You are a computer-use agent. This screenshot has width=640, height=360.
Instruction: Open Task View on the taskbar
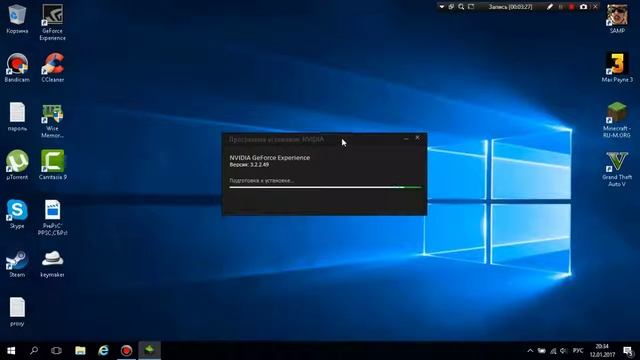click(56, 351)
